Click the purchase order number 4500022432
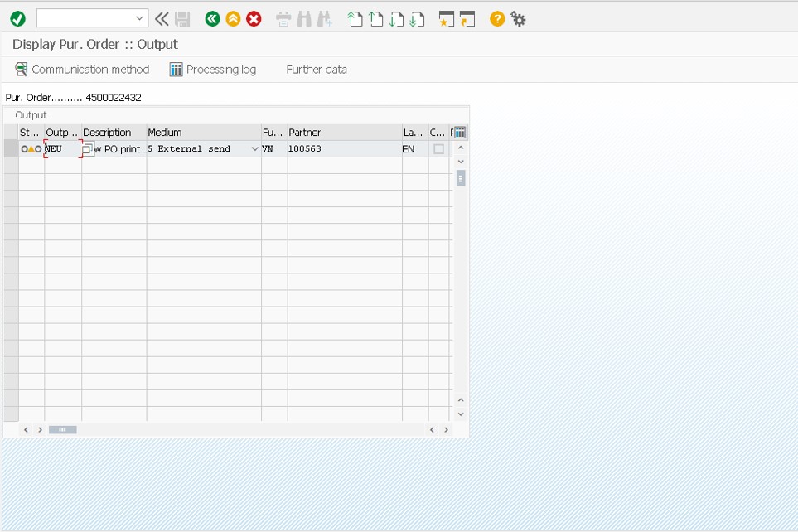The image size is (798, 532). (x=114, y=97)
